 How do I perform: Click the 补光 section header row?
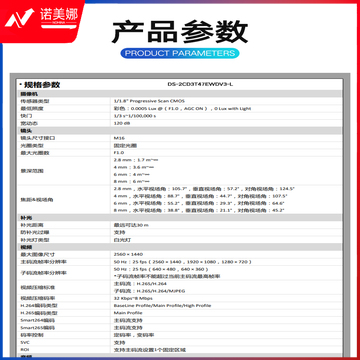(179, 218)
